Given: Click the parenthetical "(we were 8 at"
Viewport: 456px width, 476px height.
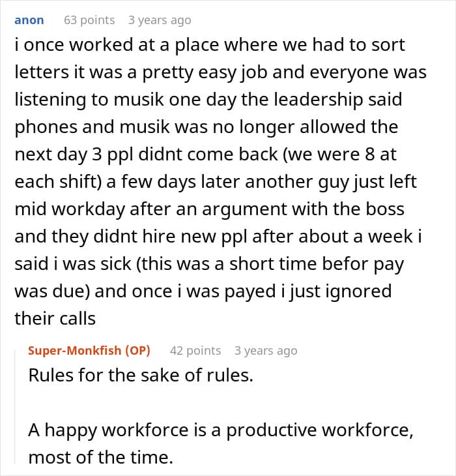Looking at the screenshot, I should 339,155.
